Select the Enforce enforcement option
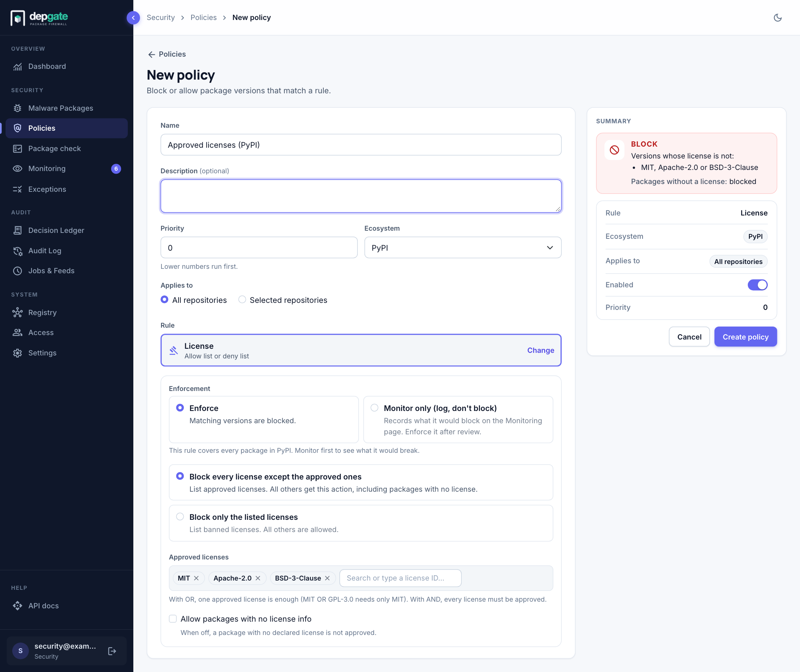 click(264, 419)
